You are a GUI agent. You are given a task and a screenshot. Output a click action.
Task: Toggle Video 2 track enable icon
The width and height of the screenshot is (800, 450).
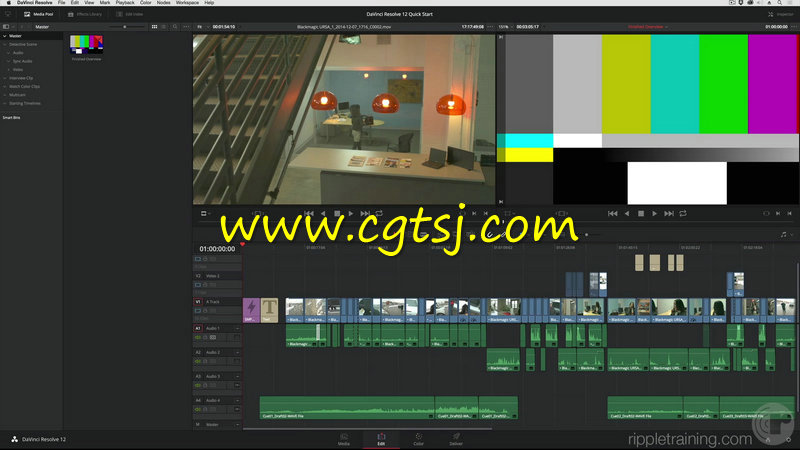(x=198, y=285)
